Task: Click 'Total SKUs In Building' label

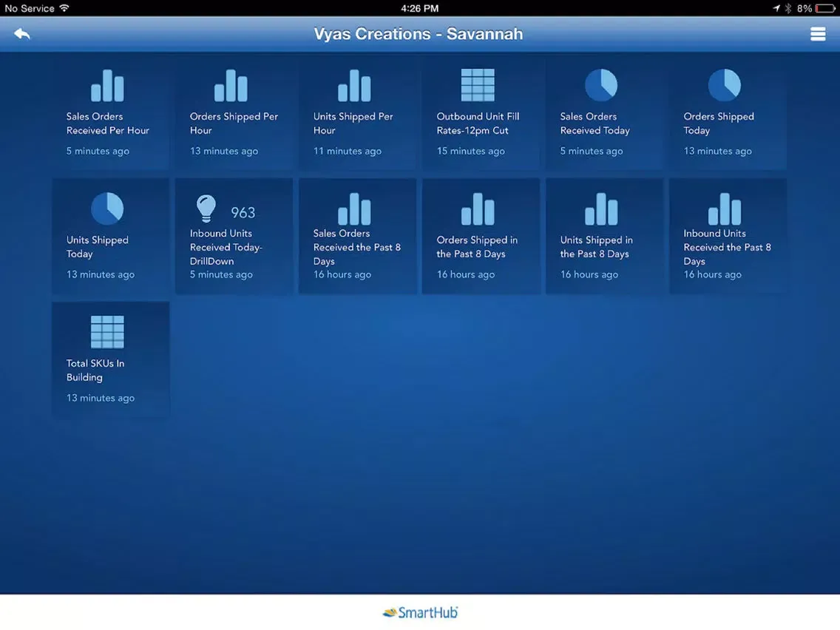Action: click(x=95, y=370)
